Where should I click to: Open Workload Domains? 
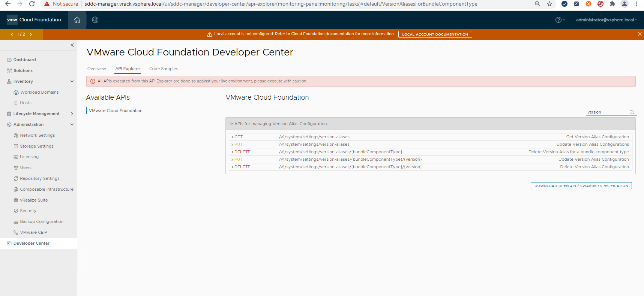(39, 92)
